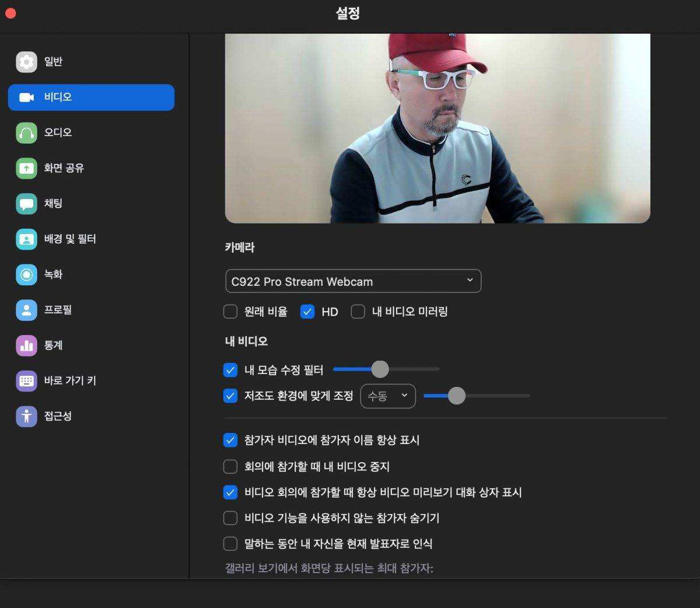The image size is (700, 608).
Task: Toggle 내 모습 수정 필터 checkbox
Action: tap(230, 370)
